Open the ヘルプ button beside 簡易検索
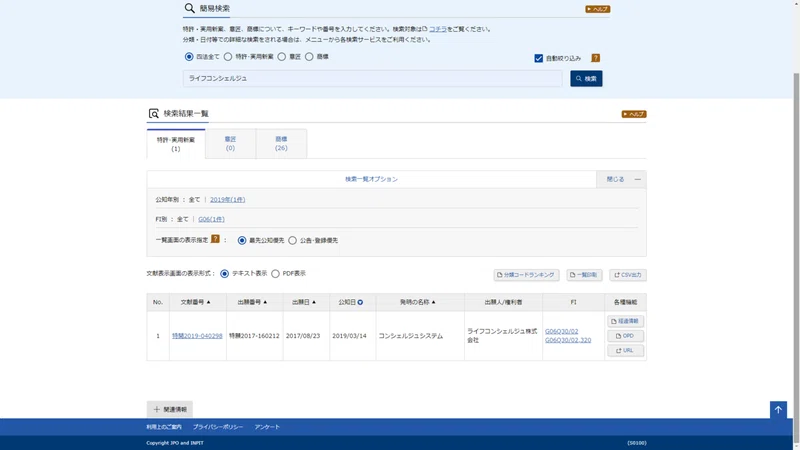 point(597,9)
